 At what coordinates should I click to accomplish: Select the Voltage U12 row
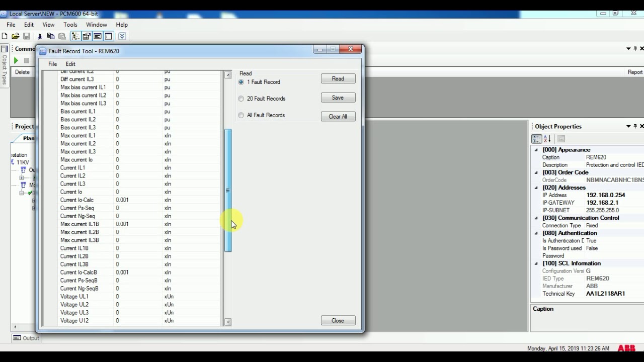[x=139, y=321]
